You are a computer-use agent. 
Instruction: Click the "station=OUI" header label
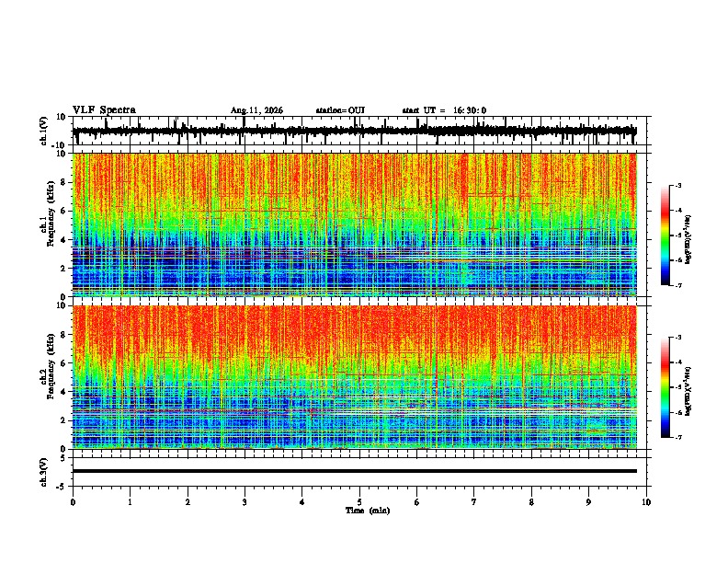[x=340, y=110]
